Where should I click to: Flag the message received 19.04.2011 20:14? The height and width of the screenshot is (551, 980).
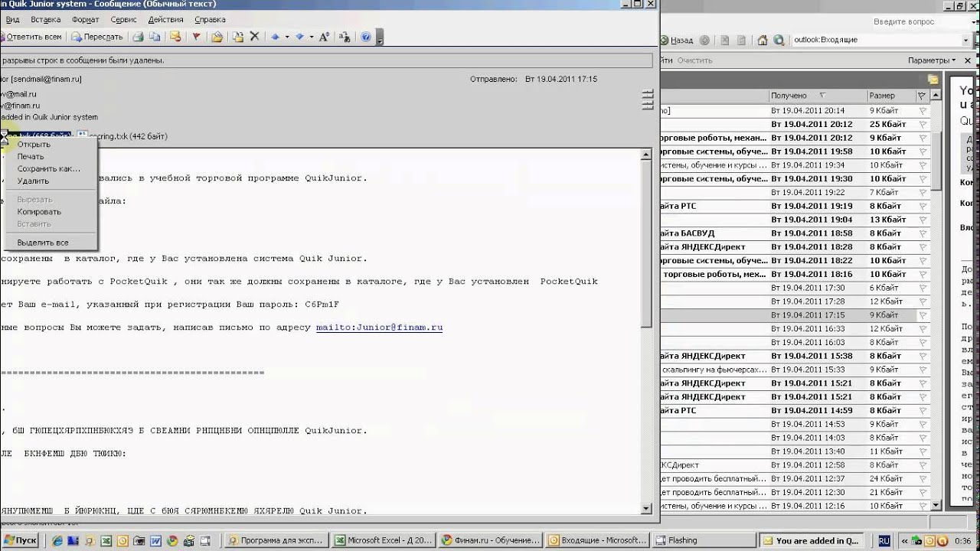click(923, 110)
